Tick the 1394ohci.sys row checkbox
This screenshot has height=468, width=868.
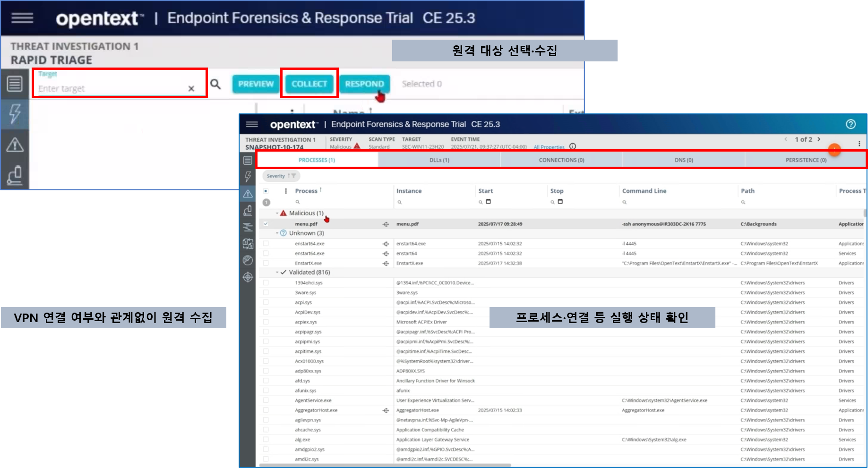266,283
